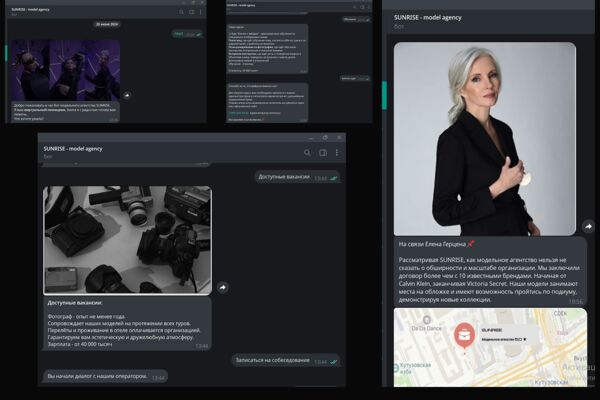Open the purple dancers photo in top-left window

tap(65, 70)
